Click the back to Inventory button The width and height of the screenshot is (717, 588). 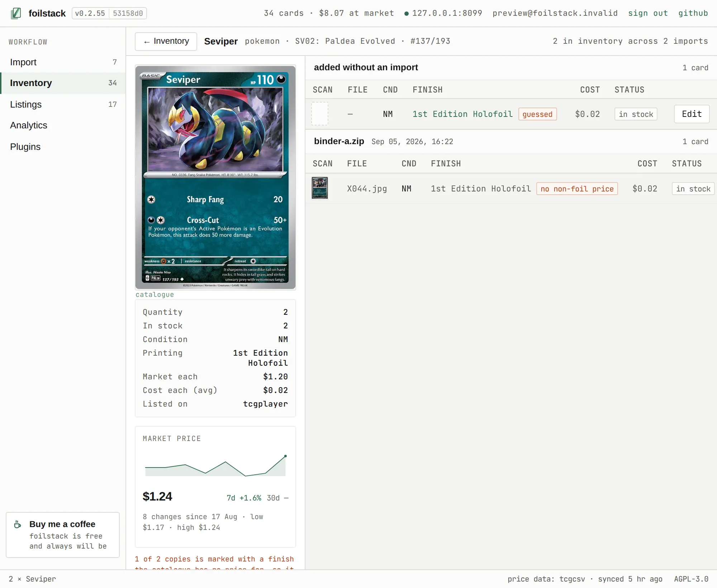tap(166, 41)
